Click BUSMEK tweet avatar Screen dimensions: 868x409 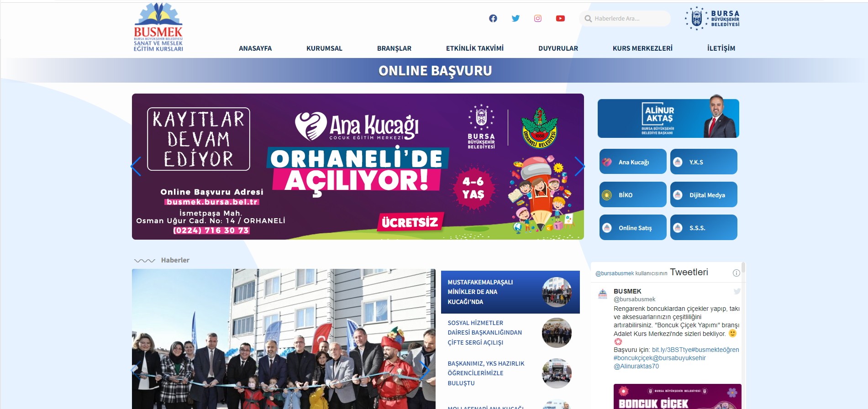pyautogui.click(x=603, y=294)
